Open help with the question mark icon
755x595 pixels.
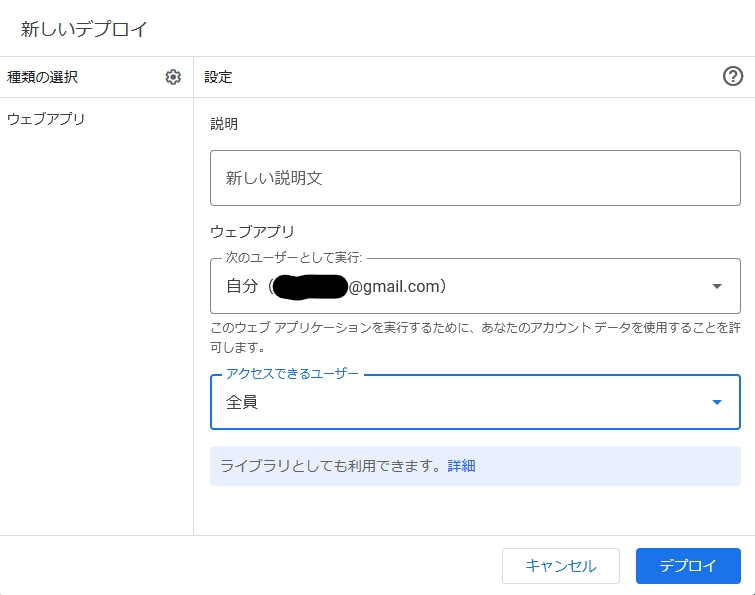733,77
